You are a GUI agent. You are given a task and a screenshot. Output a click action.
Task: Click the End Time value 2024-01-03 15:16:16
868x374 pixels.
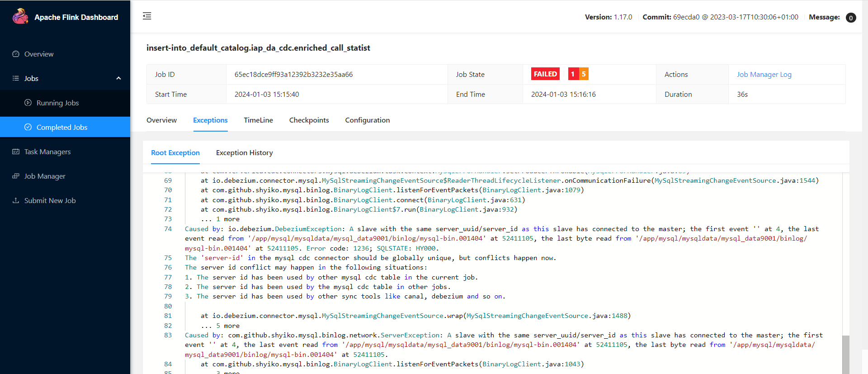(563, 94)
